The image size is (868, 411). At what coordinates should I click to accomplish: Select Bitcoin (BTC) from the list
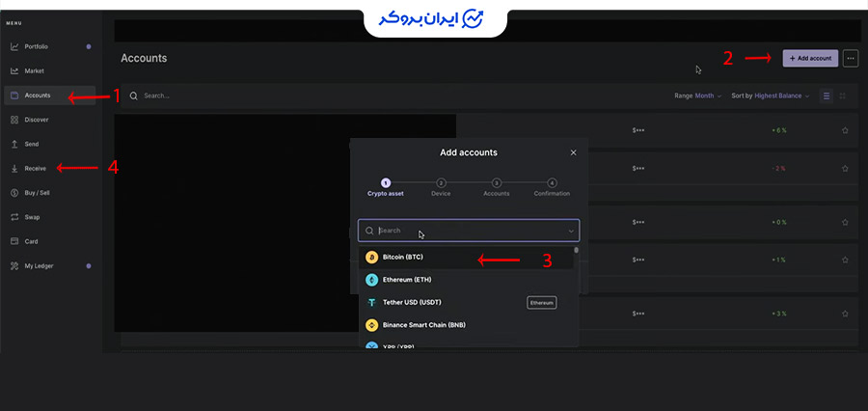(x=466, y=258)
